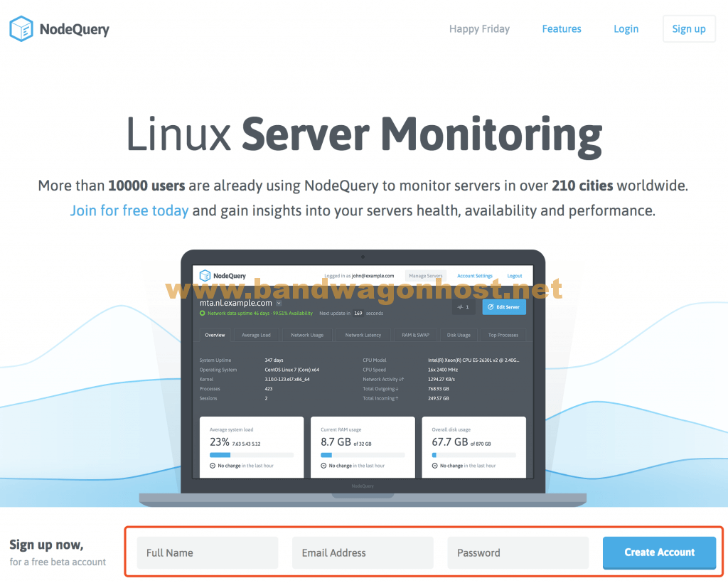
Task: Click the 8.7 GB RAM usage value
Action: pos(336,442)
